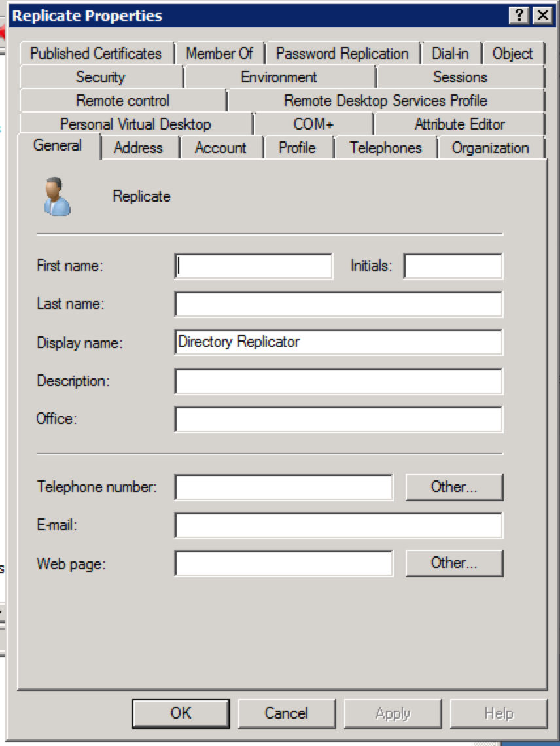Switch to the Address tab
Screen dimensions: 560x746
[137, 148]
